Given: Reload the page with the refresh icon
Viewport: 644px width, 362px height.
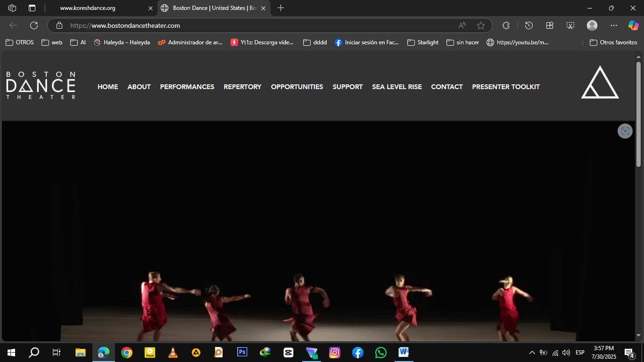Looking at the screenshot, I should click(x=34, y=25).
